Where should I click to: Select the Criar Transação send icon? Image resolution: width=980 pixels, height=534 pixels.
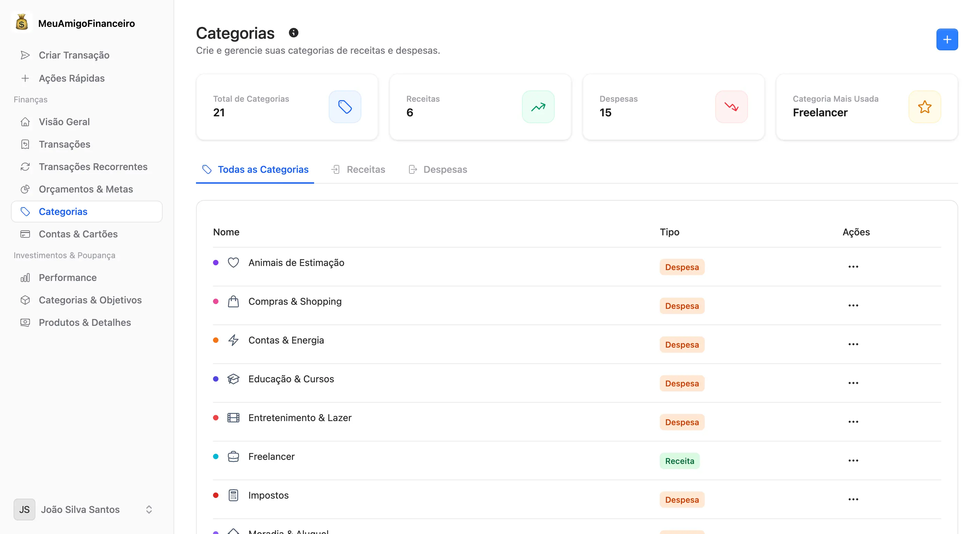[25, 55]
